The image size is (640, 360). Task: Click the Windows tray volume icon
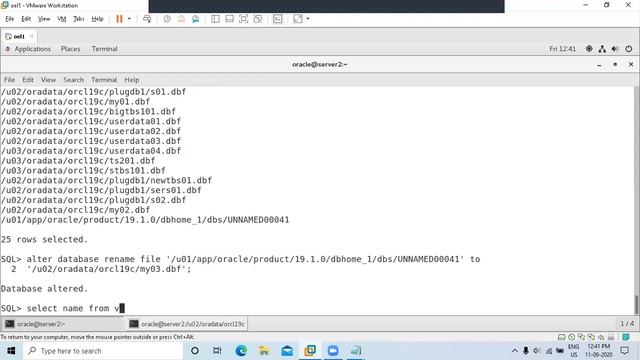(537, 351)
